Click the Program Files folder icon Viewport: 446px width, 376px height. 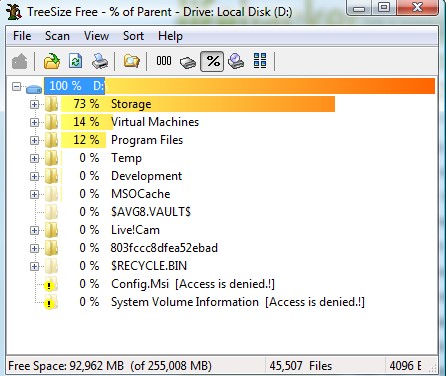51,140
